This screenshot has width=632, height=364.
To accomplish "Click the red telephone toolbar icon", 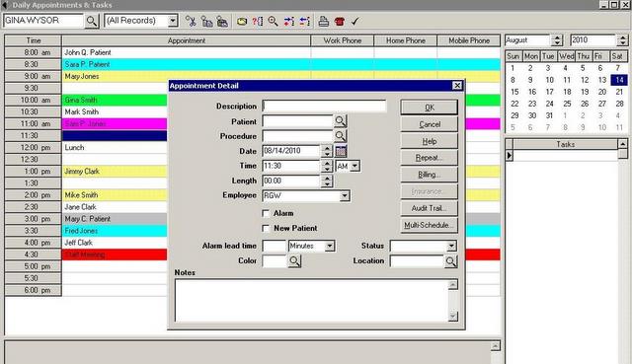I will pyautogui.click(x=340, y=22).
